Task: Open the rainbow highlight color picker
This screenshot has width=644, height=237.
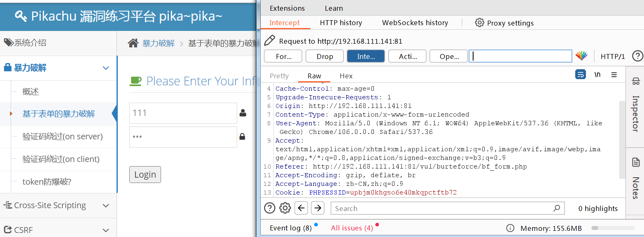Action: 581,56
